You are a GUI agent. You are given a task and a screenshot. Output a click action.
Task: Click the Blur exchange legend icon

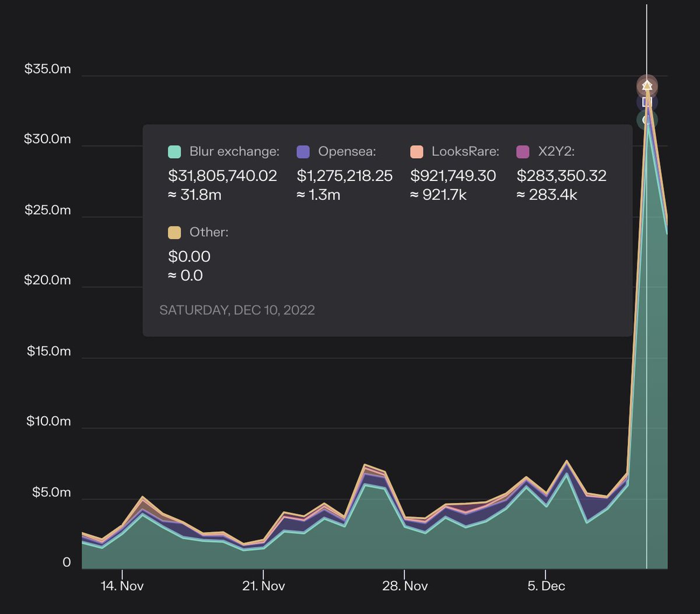[x=173, y=151]
